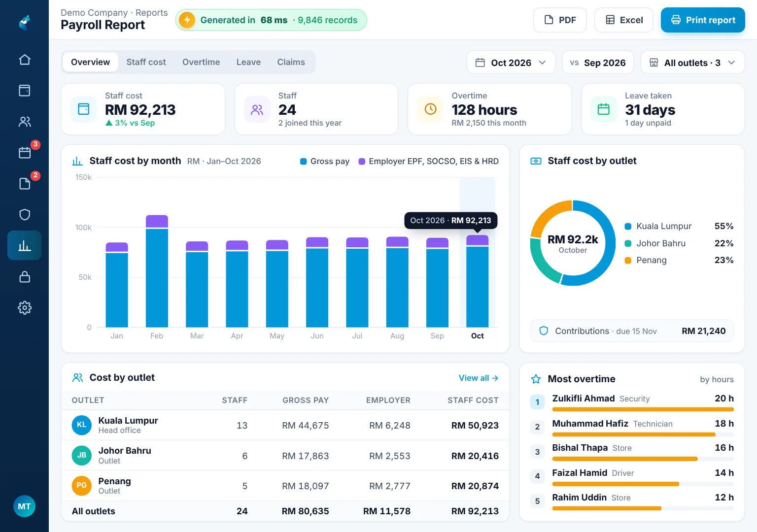Image resolution: width=757 pixels, height=532 pixels.
Task: Click the lock icon in sidebar
Action: click(x=25, y=277)
